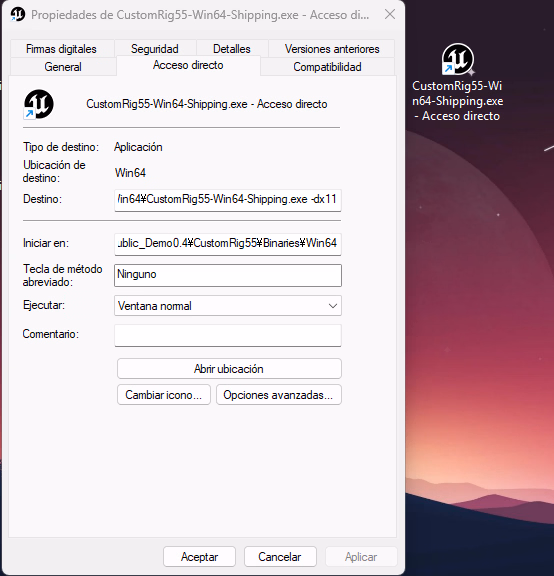Open the Detalles tab
554x576 pixels.
coord(232,49)
